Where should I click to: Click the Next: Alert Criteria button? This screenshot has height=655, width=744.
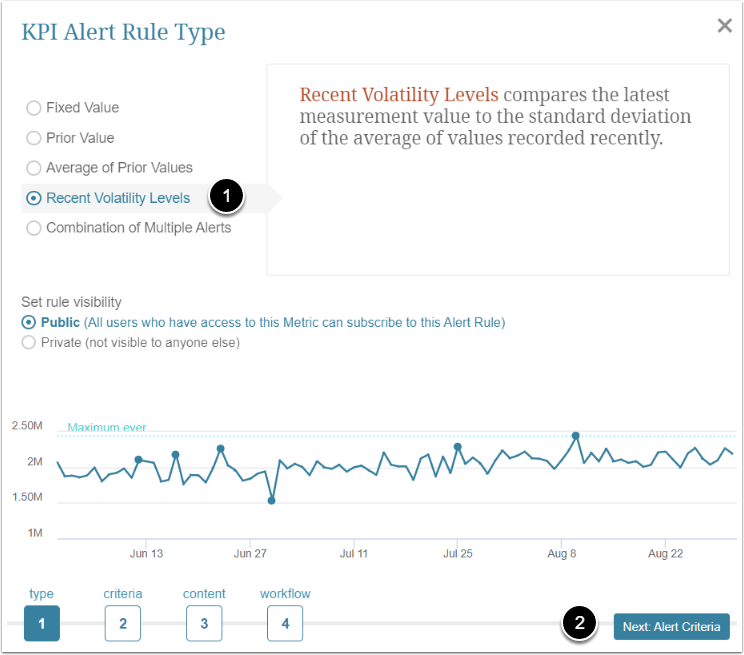[671, 627]
